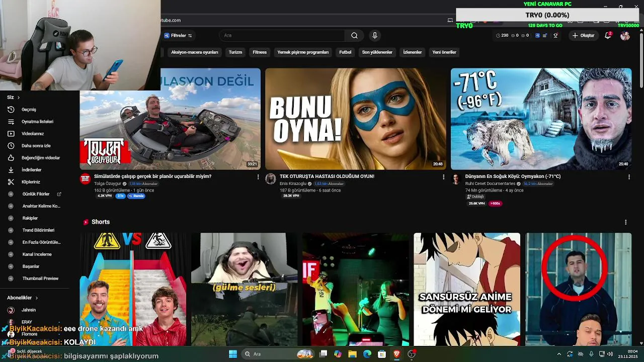Open BUNU OYNA video thumbnail

coord(356,119)
